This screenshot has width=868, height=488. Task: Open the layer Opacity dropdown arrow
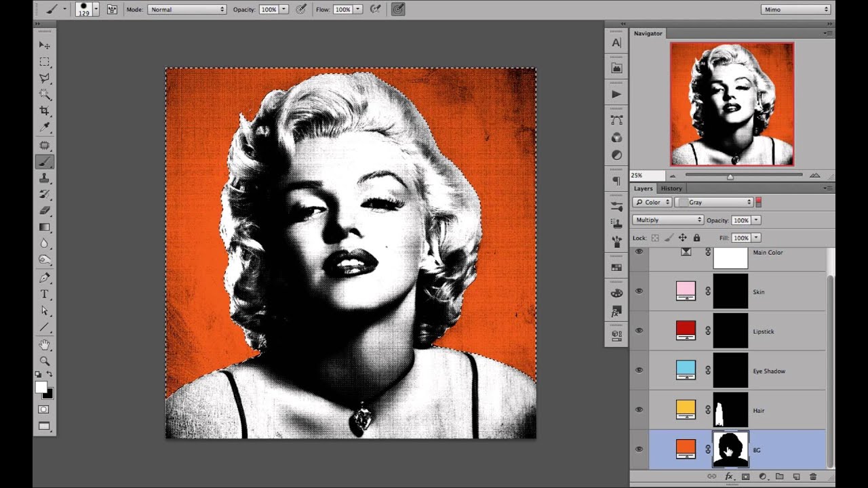757,220
